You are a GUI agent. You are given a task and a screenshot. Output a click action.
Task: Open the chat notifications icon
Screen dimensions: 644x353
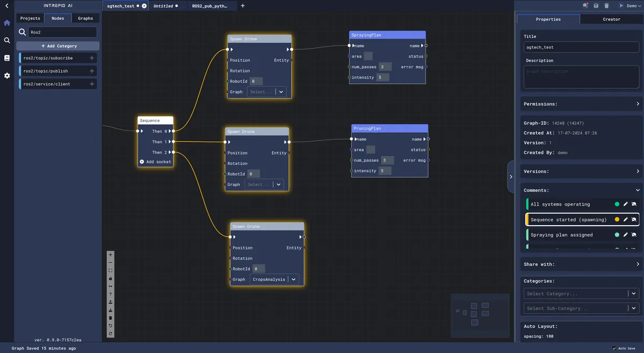(586, 5)
